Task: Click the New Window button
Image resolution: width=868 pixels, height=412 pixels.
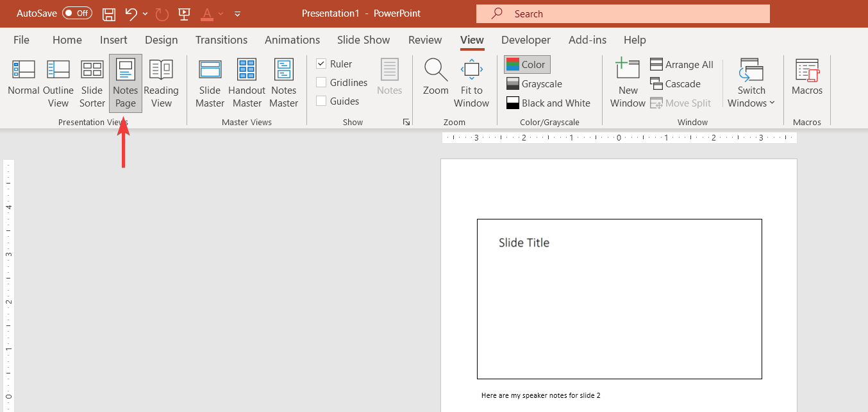Action: [627, 82]
